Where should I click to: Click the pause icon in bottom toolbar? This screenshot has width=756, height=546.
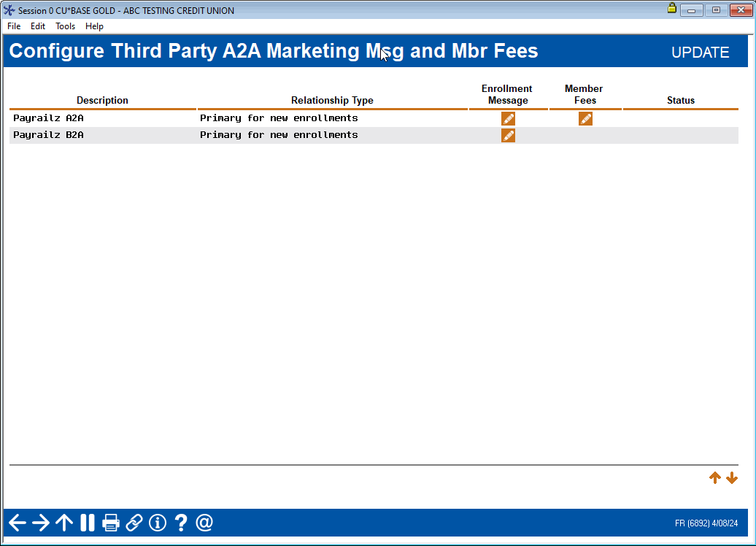pos(88,523)
